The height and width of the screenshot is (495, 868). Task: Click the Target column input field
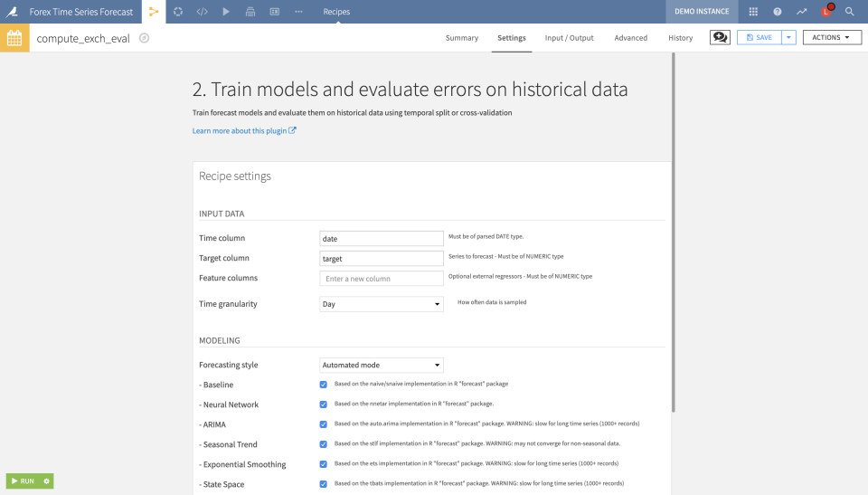point(382,258)
